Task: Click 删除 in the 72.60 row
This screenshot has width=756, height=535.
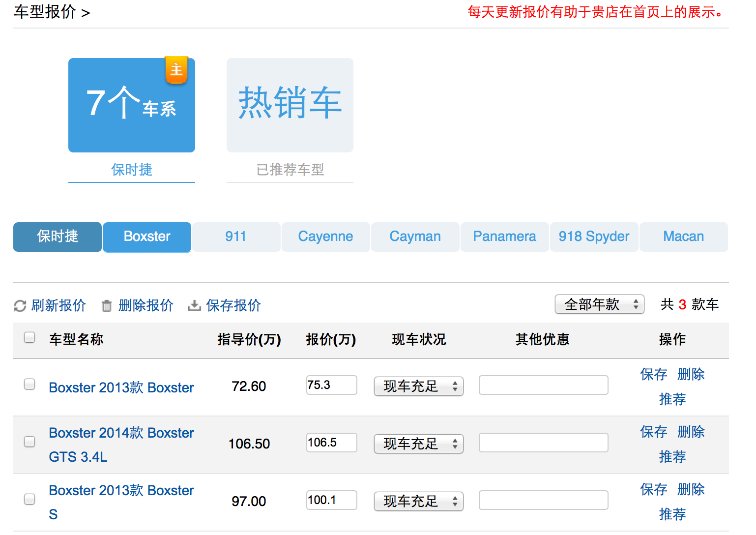Action: pyautogui.click(x=691, y=374)
